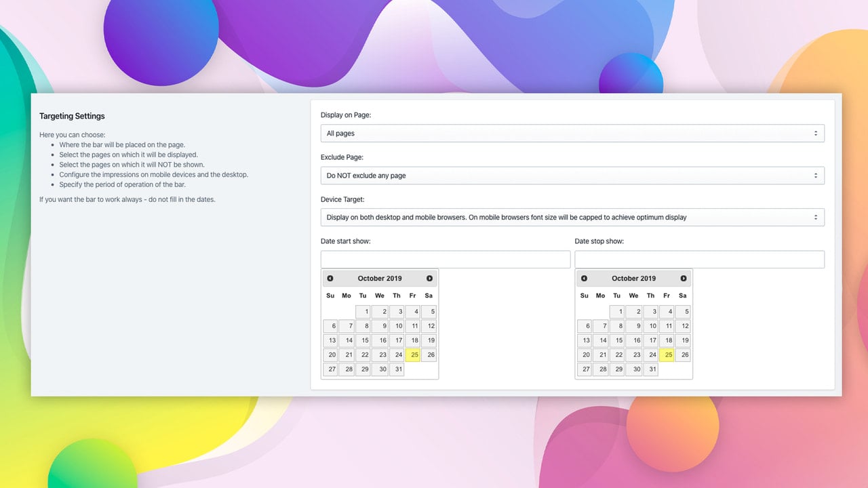Pick October 9 in start date calendar

coord(380,326)
